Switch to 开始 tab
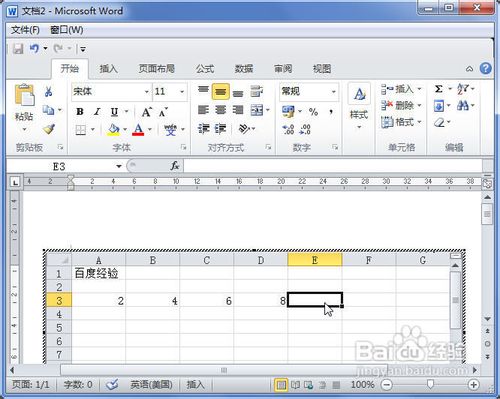 click(70, 69)
